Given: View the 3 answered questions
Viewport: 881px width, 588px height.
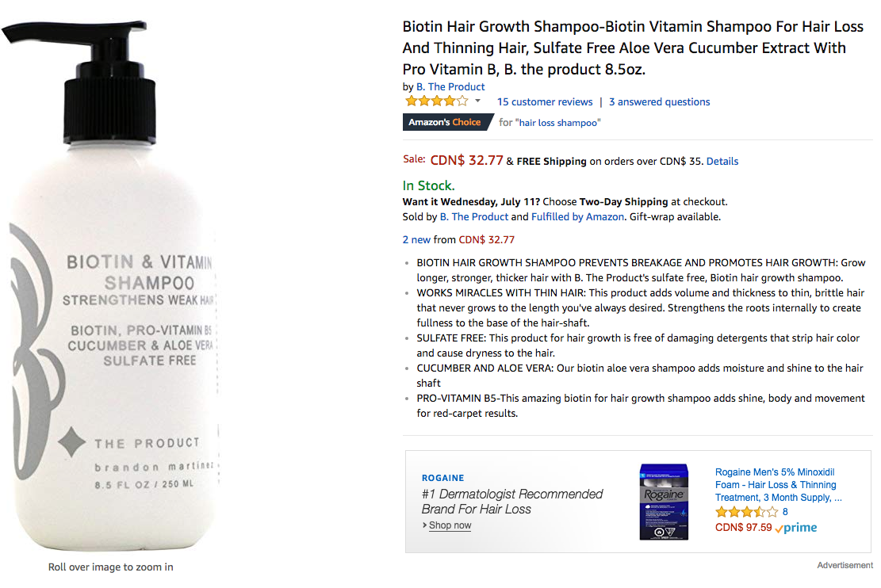Looking at the screenshot, I should [659, 101].
